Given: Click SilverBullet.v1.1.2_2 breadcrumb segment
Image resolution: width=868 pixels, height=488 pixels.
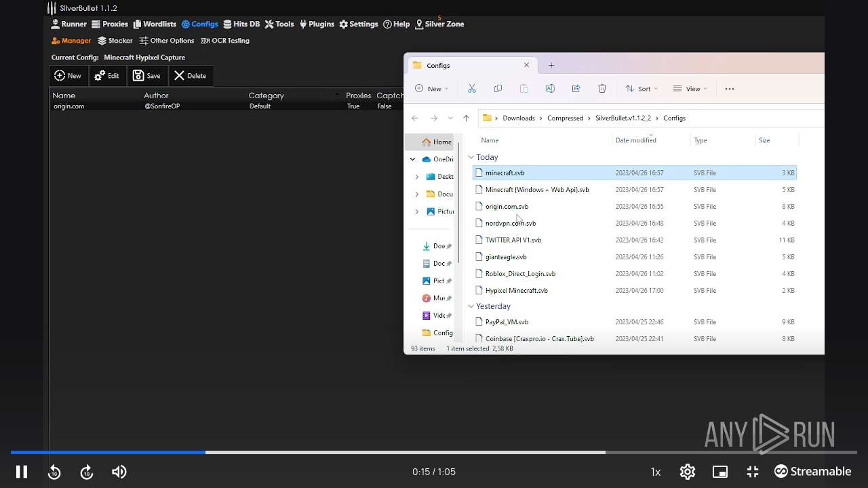Looking at the screenshot, I should pyautogui.click(x=623, y=118).
